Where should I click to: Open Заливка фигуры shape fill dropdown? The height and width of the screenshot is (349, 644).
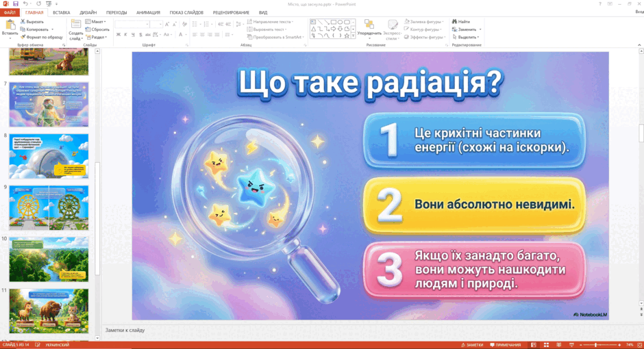[x=424, y=22]
